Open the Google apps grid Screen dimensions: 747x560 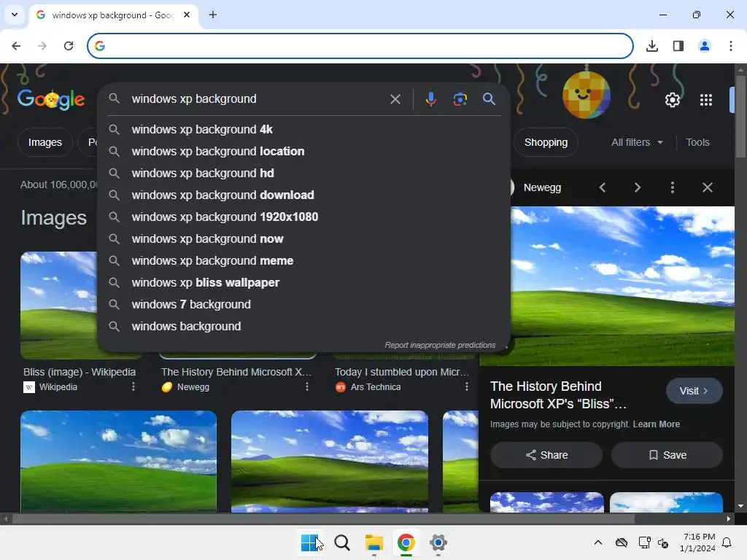coord(706,99)
